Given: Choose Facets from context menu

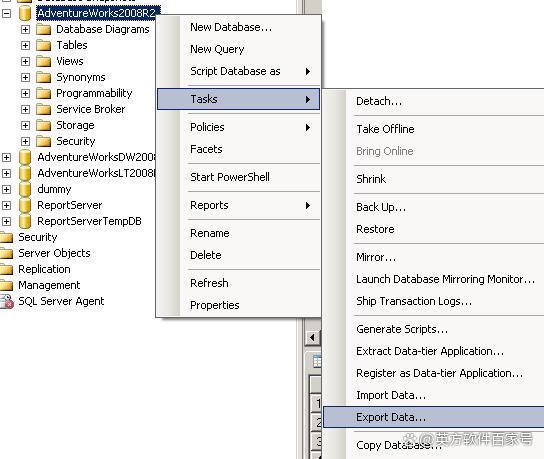Looking at the screenshot, I should pos(238,149).
